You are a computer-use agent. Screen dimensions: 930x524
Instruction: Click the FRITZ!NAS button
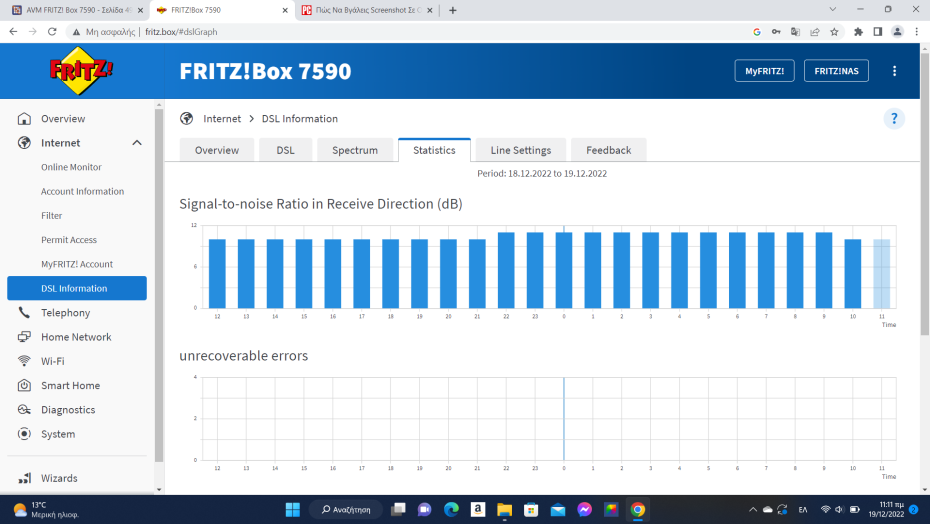tap(836, 71)
